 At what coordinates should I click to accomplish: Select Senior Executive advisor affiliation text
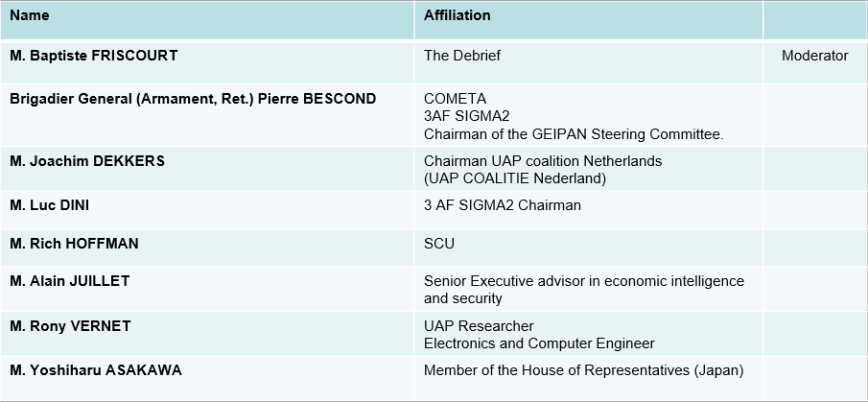(x=583, y=281)
